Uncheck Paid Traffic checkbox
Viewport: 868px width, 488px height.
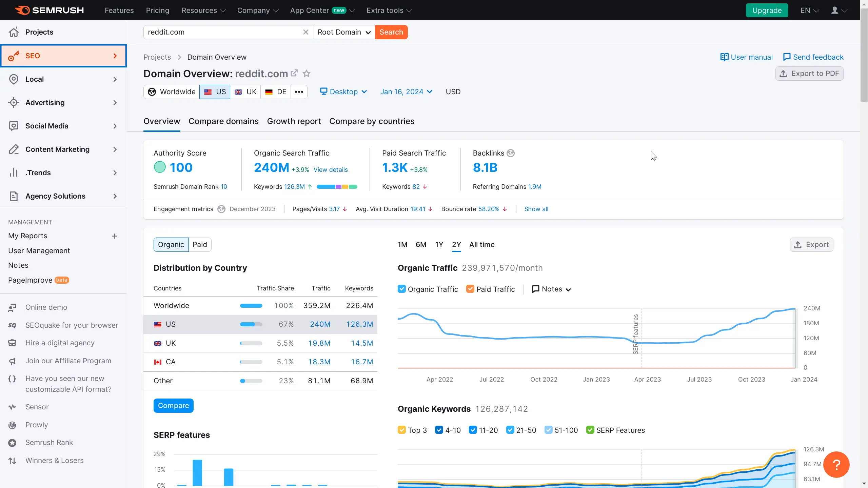click(470, 289)
